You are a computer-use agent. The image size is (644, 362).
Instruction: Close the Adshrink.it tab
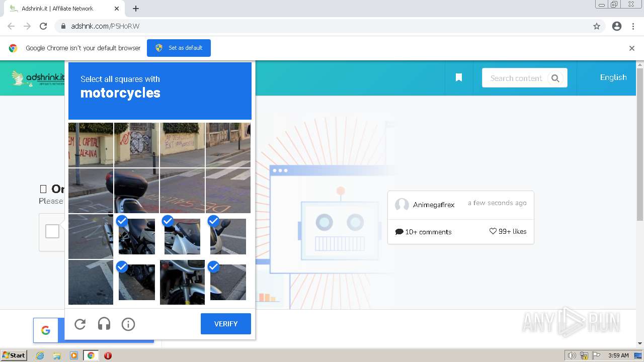[117, 9]
